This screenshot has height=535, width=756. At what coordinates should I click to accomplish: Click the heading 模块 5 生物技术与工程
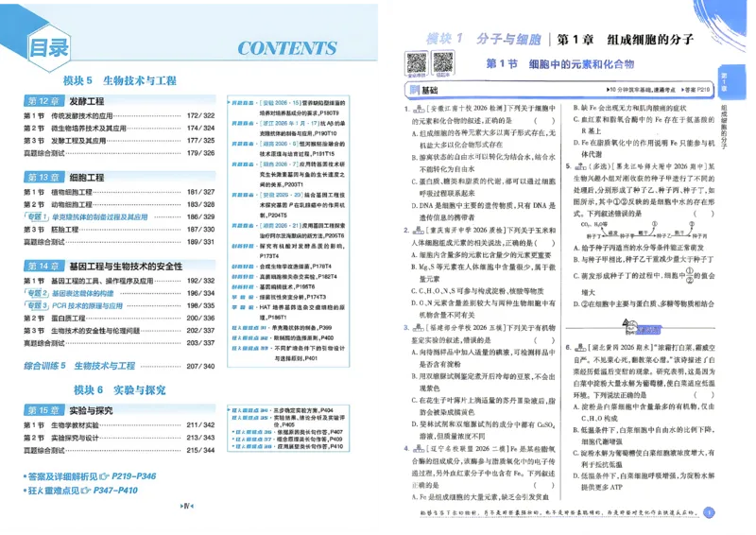point(120,80)
